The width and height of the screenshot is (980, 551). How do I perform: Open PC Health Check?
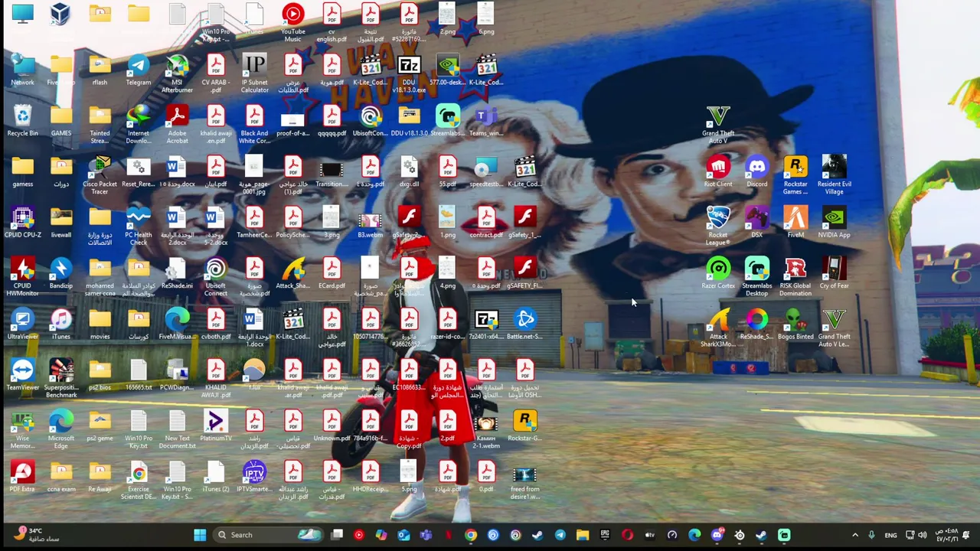(138, 227)
